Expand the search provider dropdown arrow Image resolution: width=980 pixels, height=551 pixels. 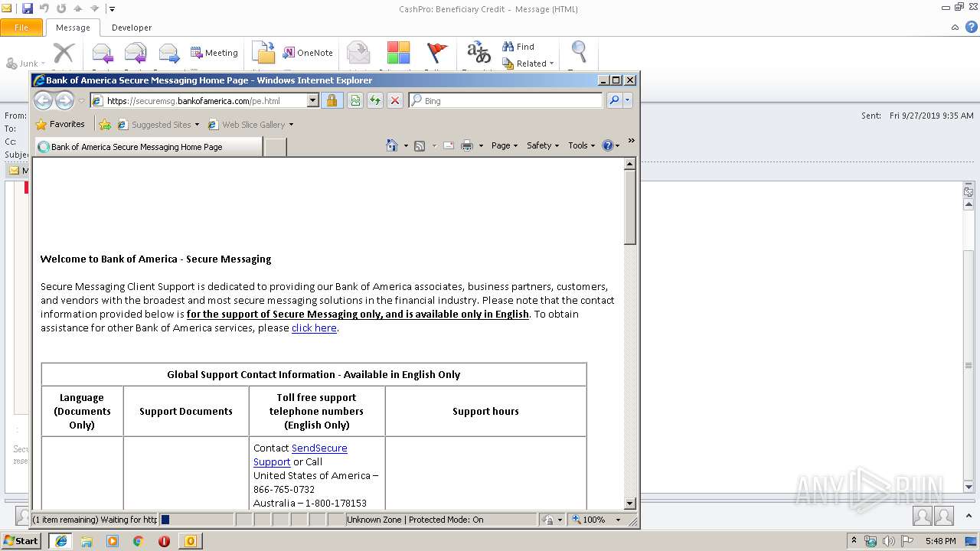[x=628, y=100]
